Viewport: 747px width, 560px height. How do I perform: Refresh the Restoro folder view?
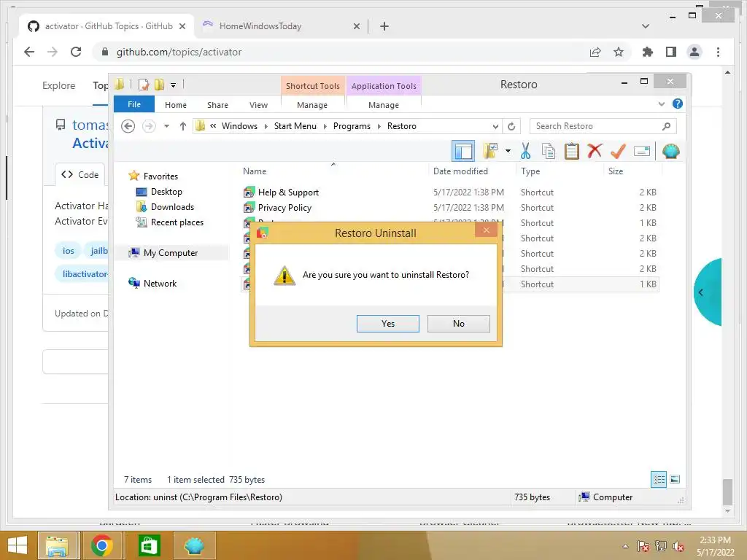pos(511,126)
